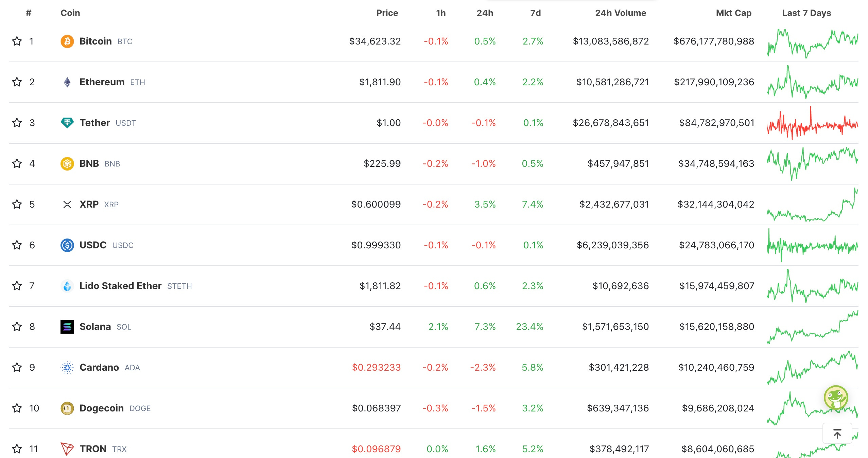Open the Lido Staked Ether link
868x458 pixels.
[x=136, y=286]
